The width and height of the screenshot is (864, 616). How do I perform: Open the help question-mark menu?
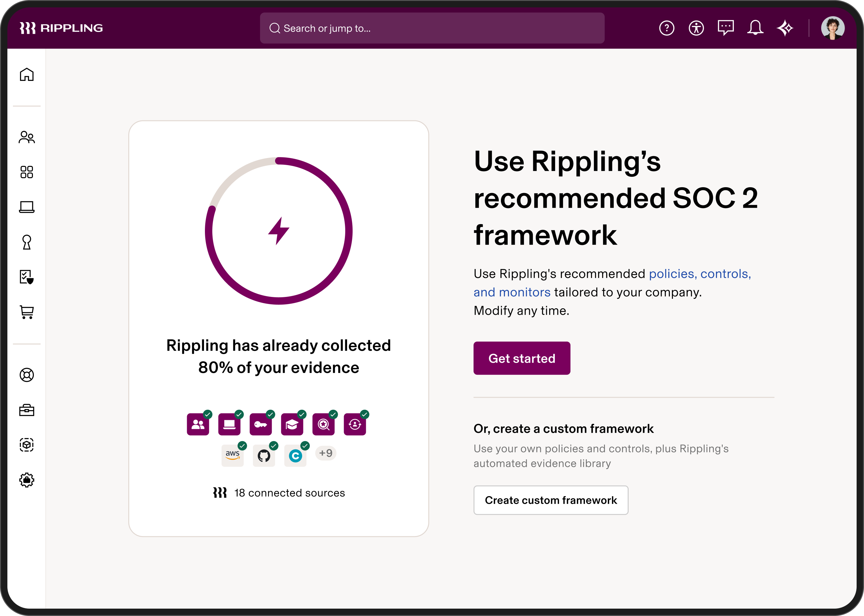click(667, 27)
